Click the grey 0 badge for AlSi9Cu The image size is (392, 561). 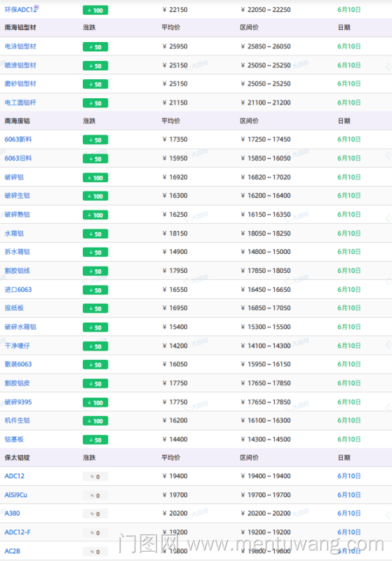pos(95,496)
